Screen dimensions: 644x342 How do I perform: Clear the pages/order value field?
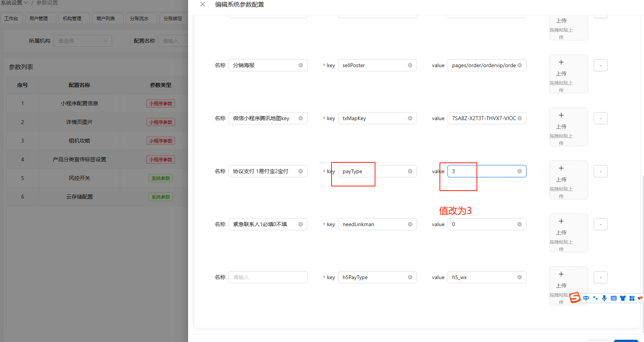[520, 65]
